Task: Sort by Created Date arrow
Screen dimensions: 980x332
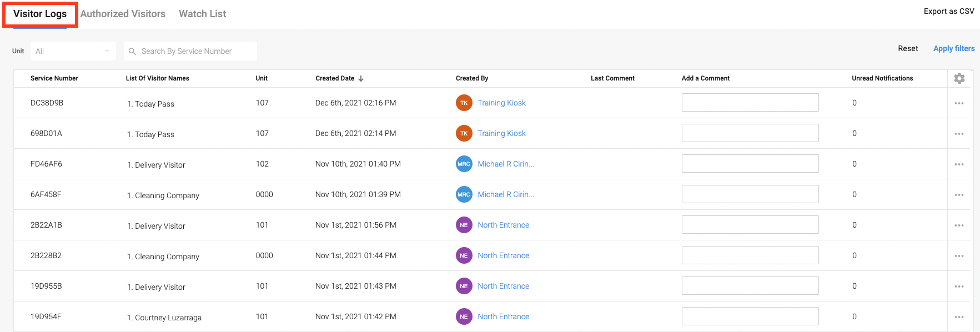Action: [361, 78]
